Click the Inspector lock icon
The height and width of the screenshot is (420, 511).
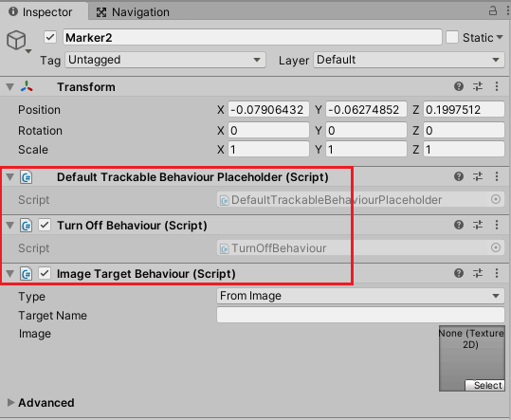[493, 10]
